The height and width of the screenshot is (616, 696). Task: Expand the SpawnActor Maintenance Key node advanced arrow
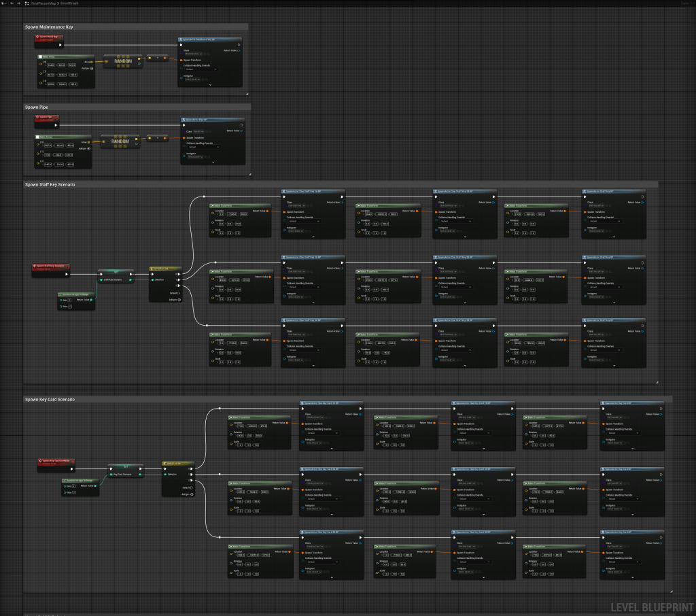click(x=211, y=85)
